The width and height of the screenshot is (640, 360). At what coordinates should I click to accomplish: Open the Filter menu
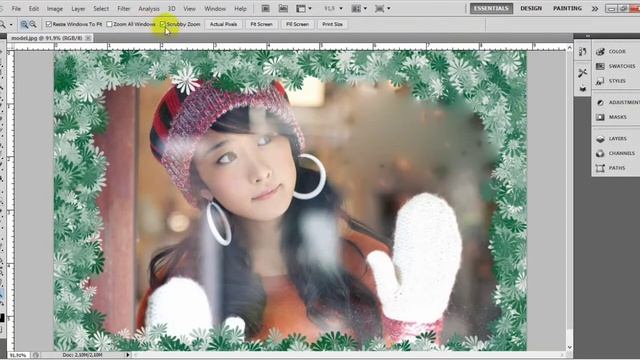coord(123,9)
